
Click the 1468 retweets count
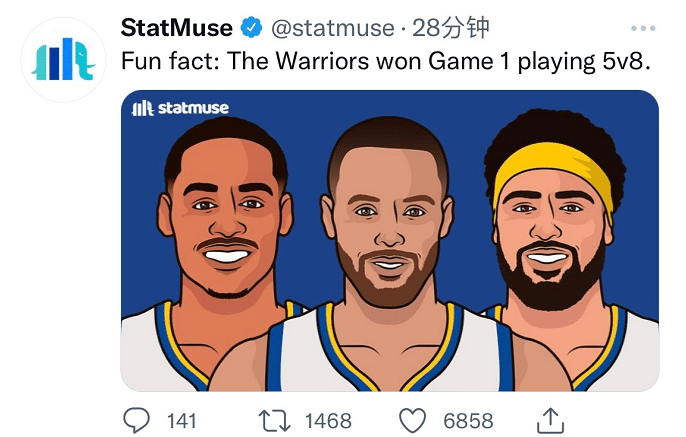click(x=329, y=420)
